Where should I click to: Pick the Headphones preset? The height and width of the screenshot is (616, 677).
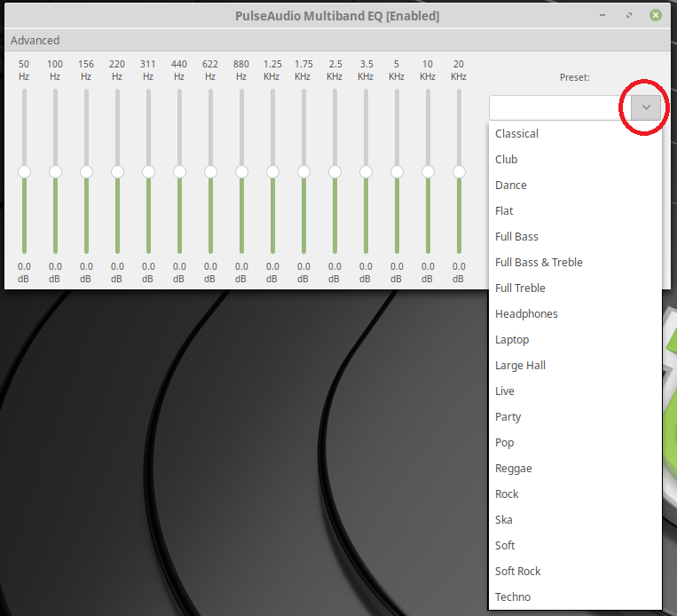(x=575, y=313)
